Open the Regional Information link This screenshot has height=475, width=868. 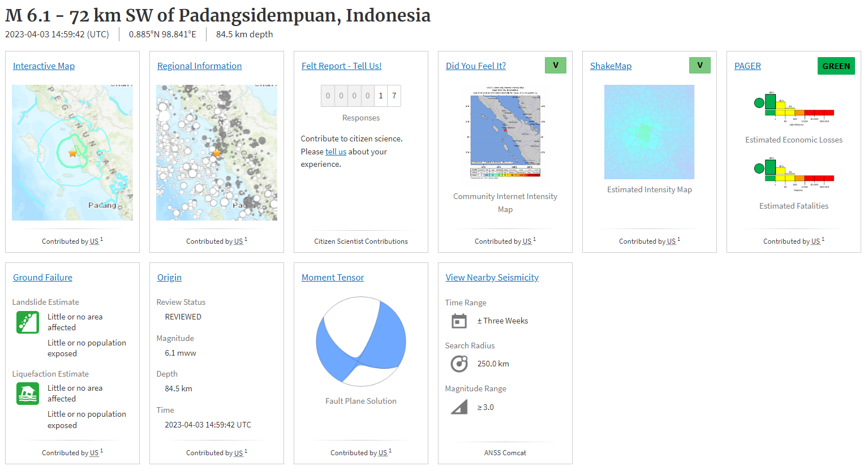(x=199, y=66)
